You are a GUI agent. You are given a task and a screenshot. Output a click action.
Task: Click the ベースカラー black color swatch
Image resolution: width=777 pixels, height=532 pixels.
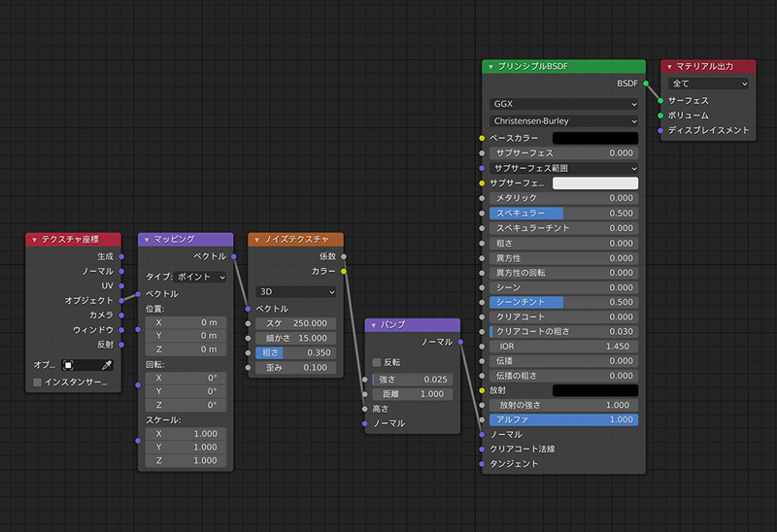(594, 139)
